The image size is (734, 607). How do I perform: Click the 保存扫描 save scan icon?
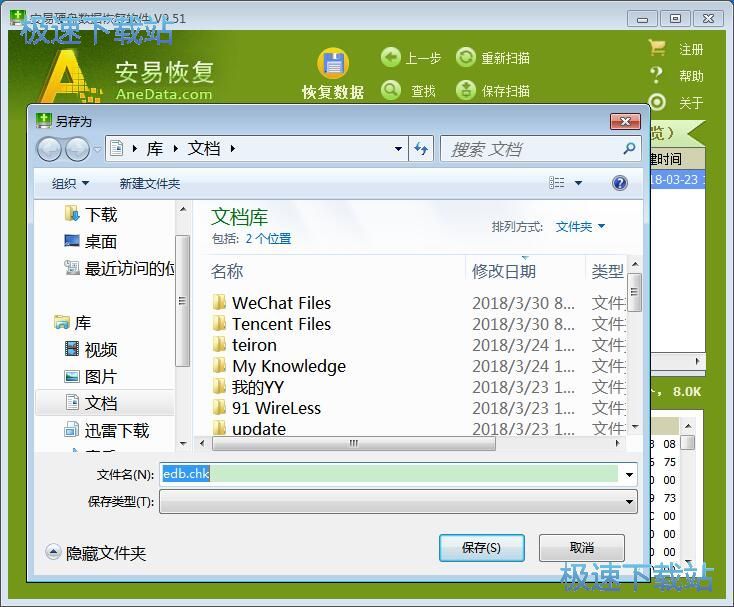[x=465, y=90]
